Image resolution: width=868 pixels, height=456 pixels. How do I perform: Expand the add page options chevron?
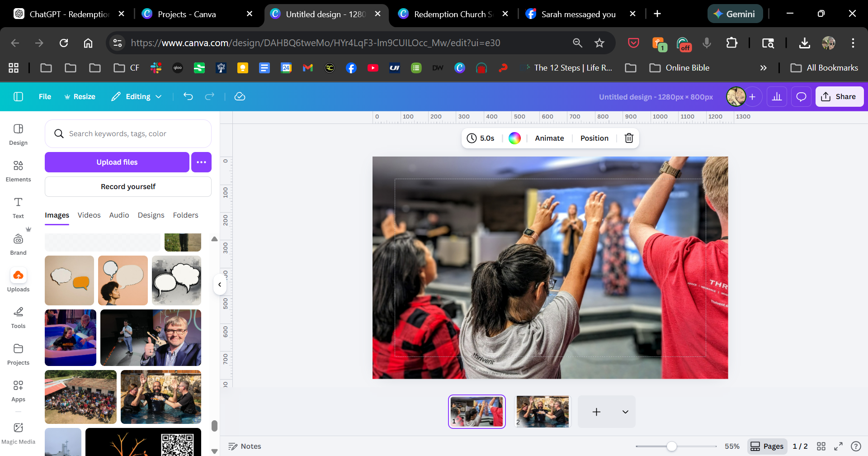pyautogui.click(x=625, y=412)
